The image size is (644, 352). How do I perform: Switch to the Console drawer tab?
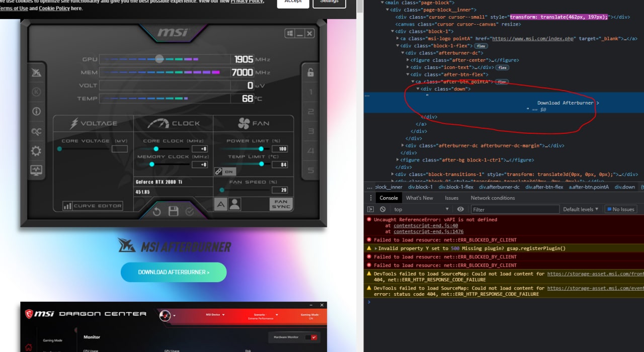pos(389,198)
